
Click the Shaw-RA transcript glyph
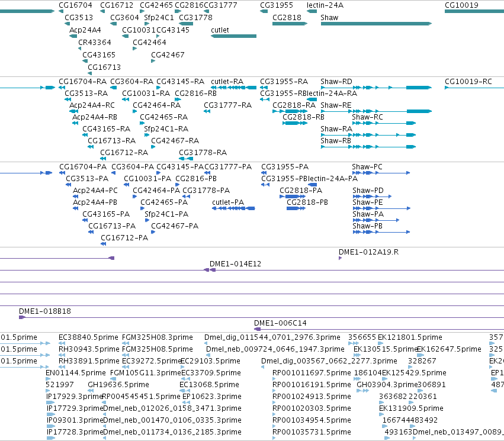coord(368,135)
